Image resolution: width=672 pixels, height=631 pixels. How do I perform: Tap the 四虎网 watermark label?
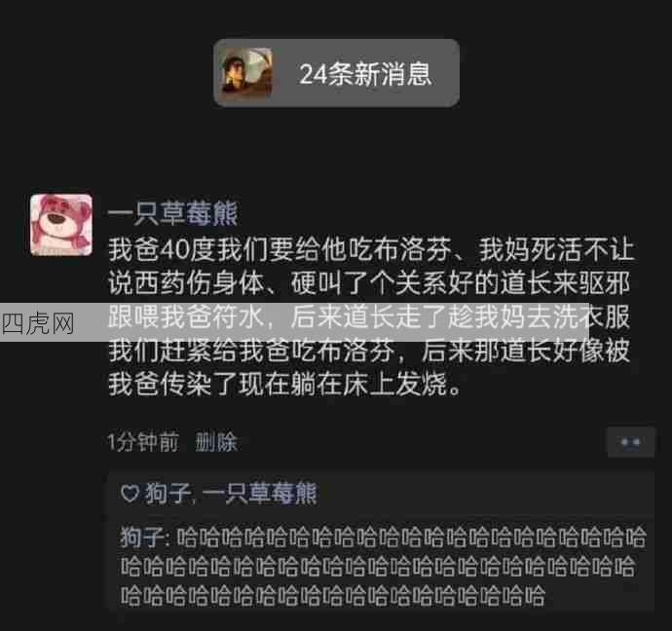pos(38,323)
